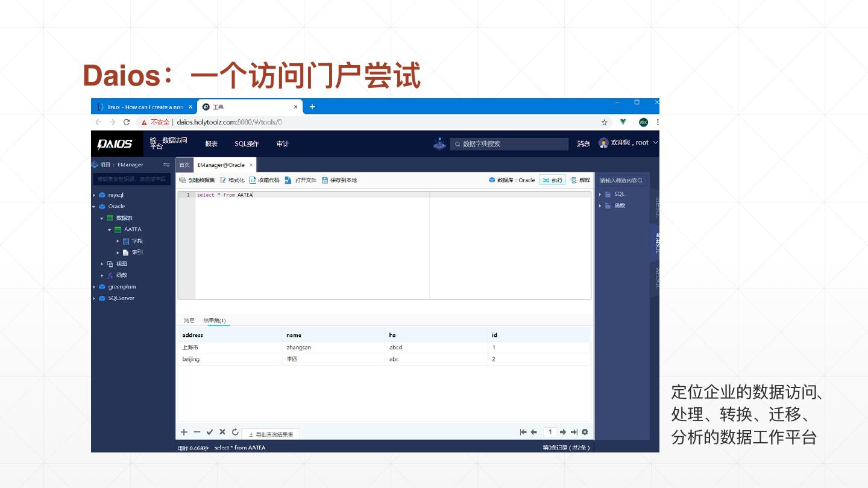Expand the 视图 node
The width and height of the screenshot is (868, 488).
[102, 264]
